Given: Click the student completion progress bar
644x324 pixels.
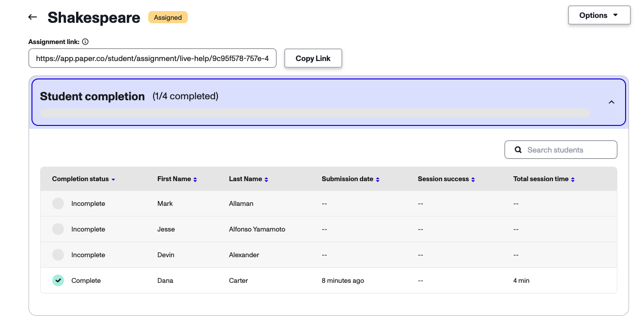Looking at the screenshot, I should (x=315, y=113).
